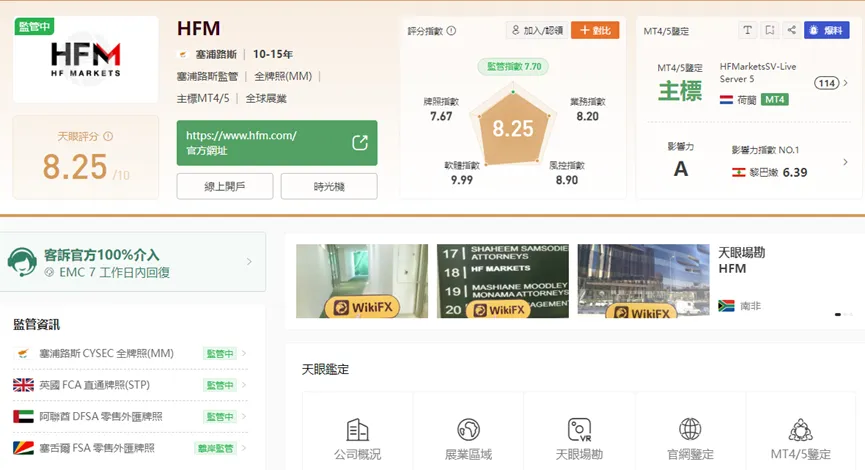
Task: Open the 英國 FCA 直通牌照(STP) row
Action: point(130,384)
